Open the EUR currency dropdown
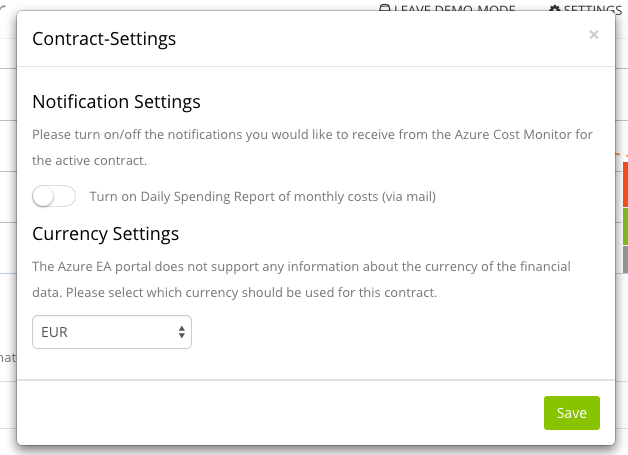Screen dimensions: 628x455 111,333
